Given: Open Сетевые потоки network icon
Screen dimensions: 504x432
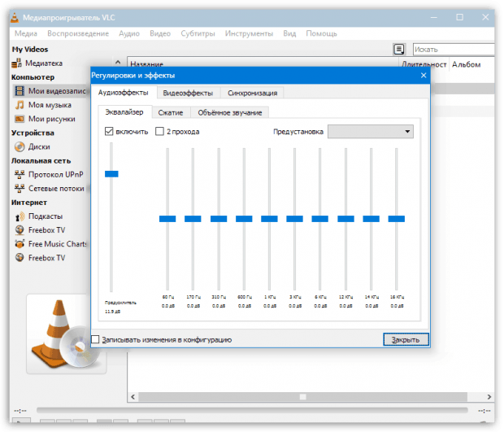Looking at the screenshot, I should tap(20, 188).
